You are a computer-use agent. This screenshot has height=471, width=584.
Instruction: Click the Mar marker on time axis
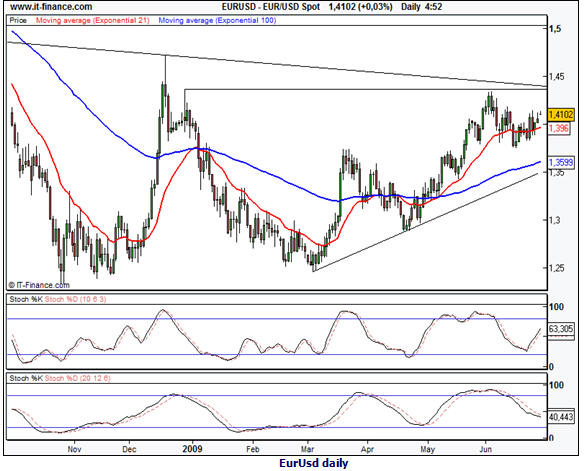(x=307, y=449)
